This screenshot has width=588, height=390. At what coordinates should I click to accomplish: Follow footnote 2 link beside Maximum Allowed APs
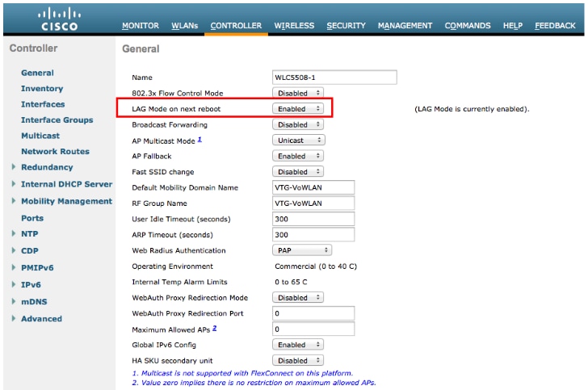(215, 328)
